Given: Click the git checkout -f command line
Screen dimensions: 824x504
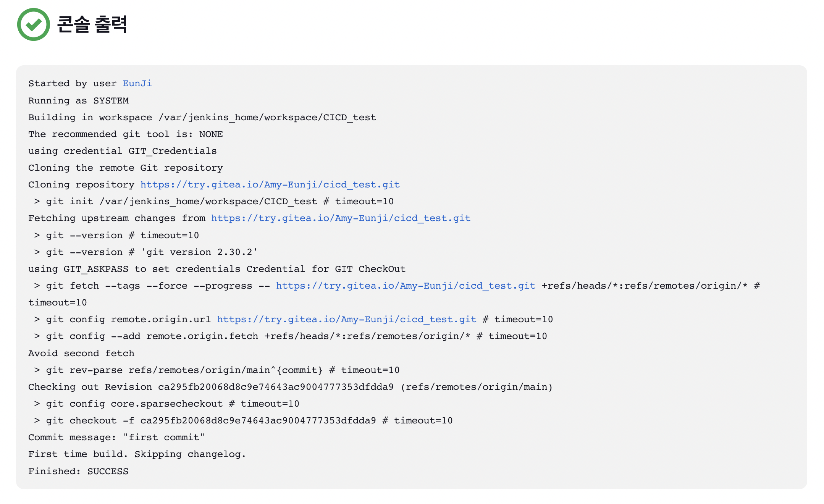Looking at the screenshot, I should pyautogui.click(x=243, y=421).
